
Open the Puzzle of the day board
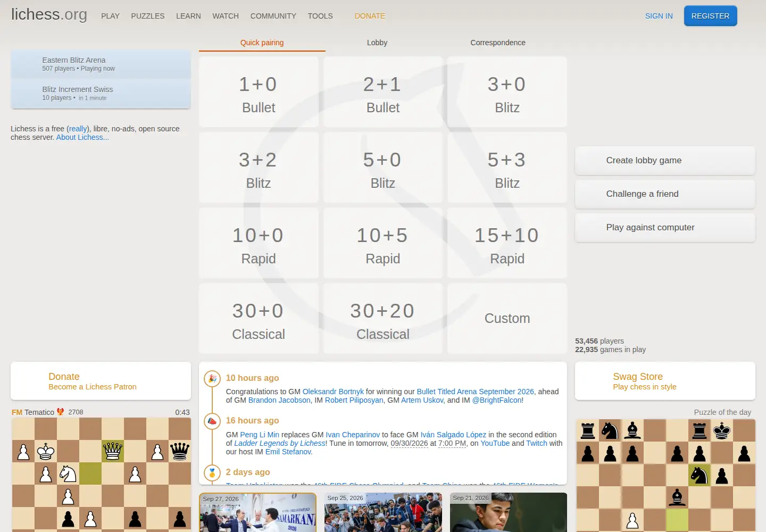665,476
